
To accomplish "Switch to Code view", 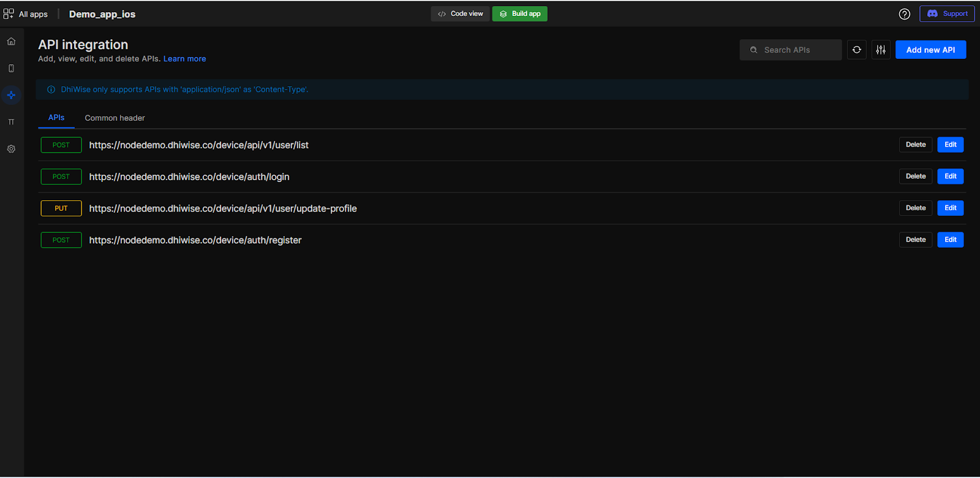I will [460, 13].
